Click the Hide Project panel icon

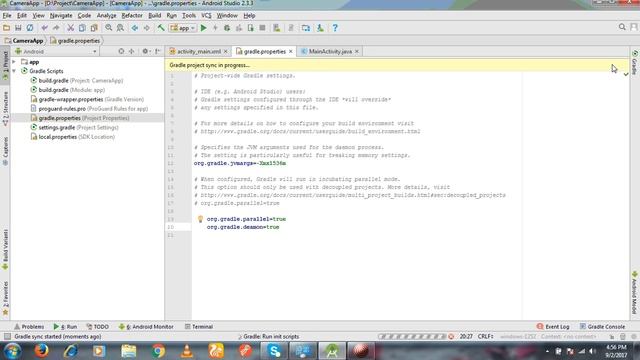(158, 51)
